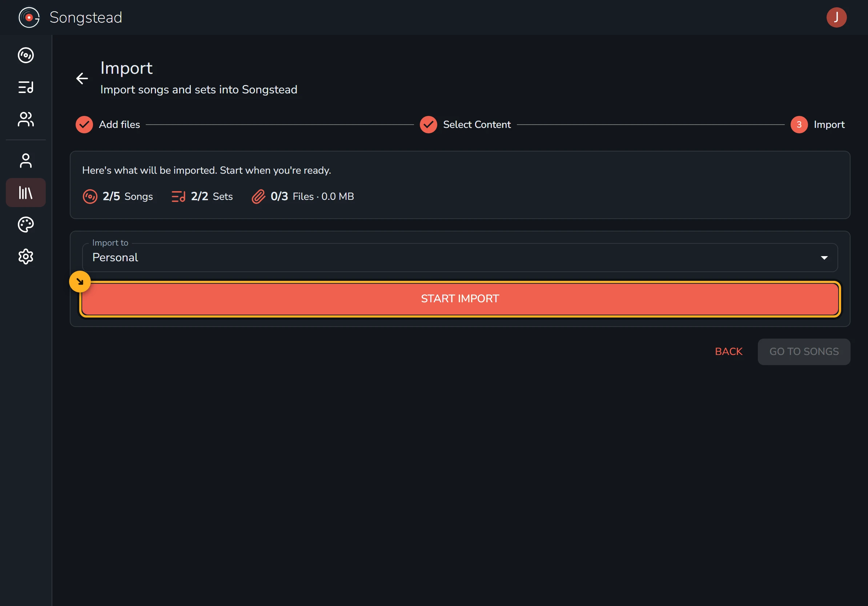This screenshot has width=868, height=606.
Task: Click the BACK button
Action: click(x=728, y=352)
